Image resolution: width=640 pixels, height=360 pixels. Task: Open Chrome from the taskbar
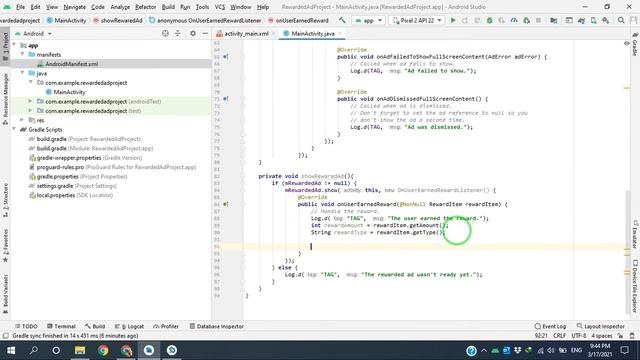pyautogui.click(x=103, y=350)
